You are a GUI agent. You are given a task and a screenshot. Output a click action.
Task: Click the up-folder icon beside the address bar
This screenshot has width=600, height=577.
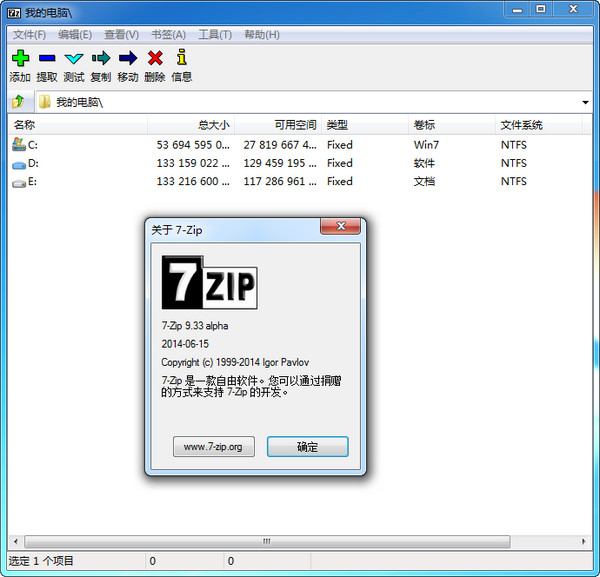point(18,102)
